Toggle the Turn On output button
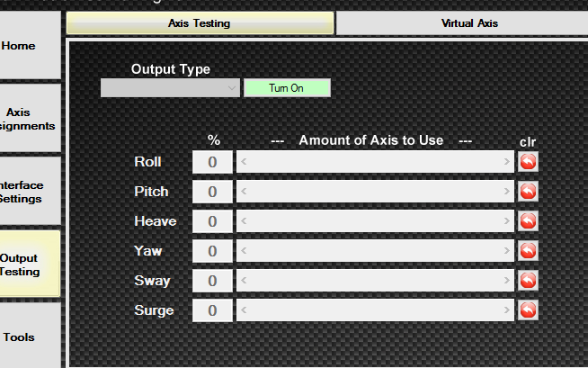 click(287, 88)
